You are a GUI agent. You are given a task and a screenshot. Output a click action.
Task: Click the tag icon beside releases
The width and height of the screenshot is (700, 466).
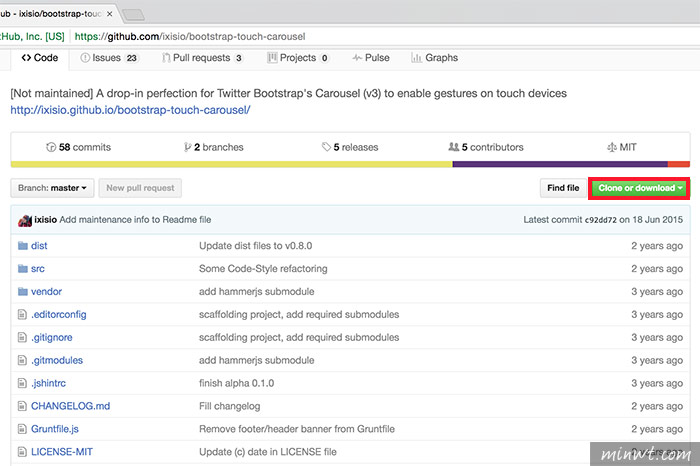click(326, 147)
